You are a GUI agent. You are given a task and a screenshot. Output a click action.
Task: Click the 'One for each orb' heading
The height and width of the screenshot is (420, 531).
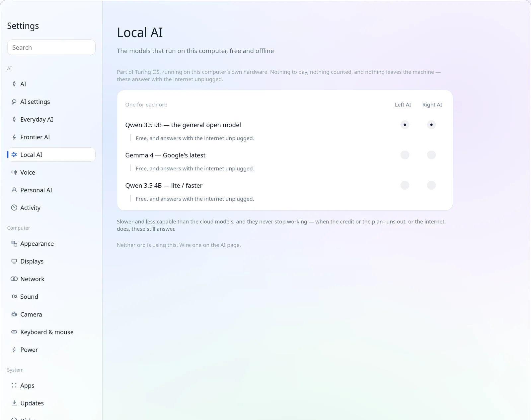(x=146, y=105)
